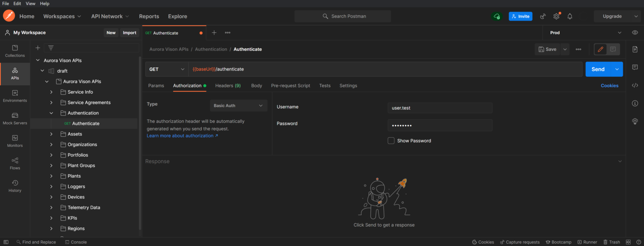Open the Runner from the status bar
This screenshot has width=644, height=246.
click(x=587, y=242)
